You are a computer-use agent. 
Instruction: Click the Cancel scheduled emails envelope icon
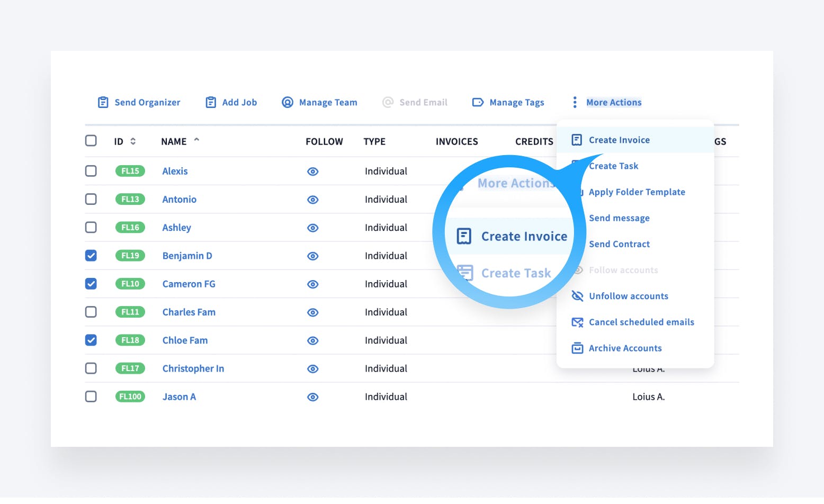click(x=577, y=322)
